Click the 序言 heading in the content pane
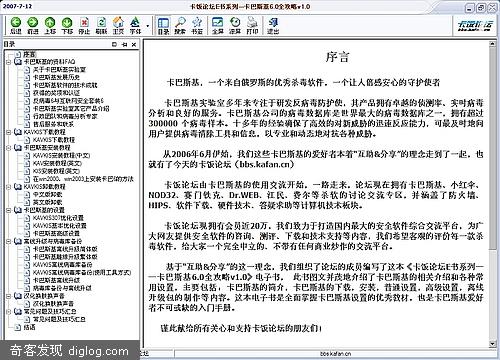Image resolution: width=500 pixels, height=360 pixels. pos(337,57)
